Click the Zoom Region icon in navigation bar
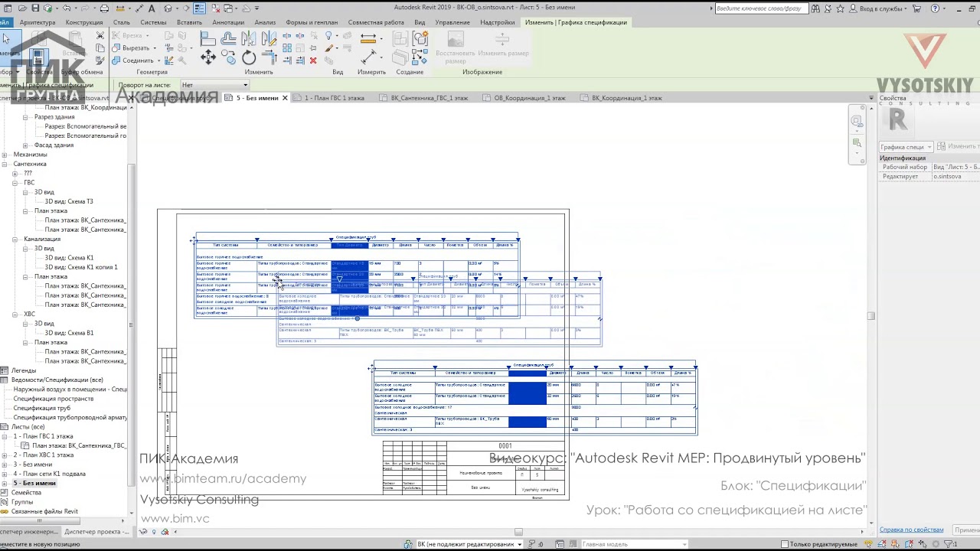The image size is (980, 551). point(857,143)
